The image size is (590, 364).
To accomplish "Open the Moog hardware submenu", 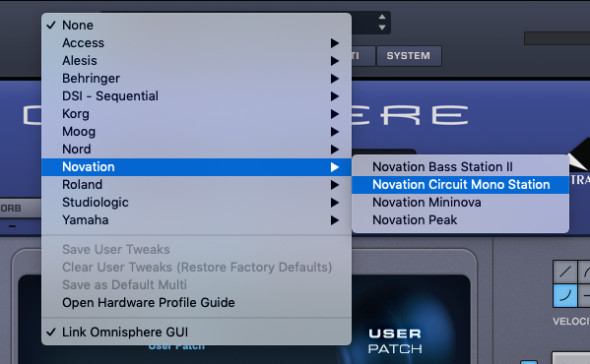I will click(x=196, y=132).
